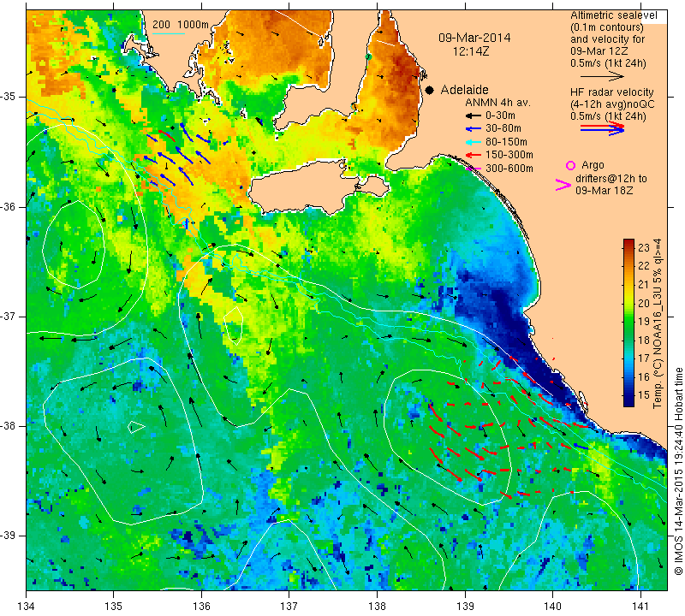Click the Adelaide city black dot marker
Screen dimensions: 685x616
430,90
